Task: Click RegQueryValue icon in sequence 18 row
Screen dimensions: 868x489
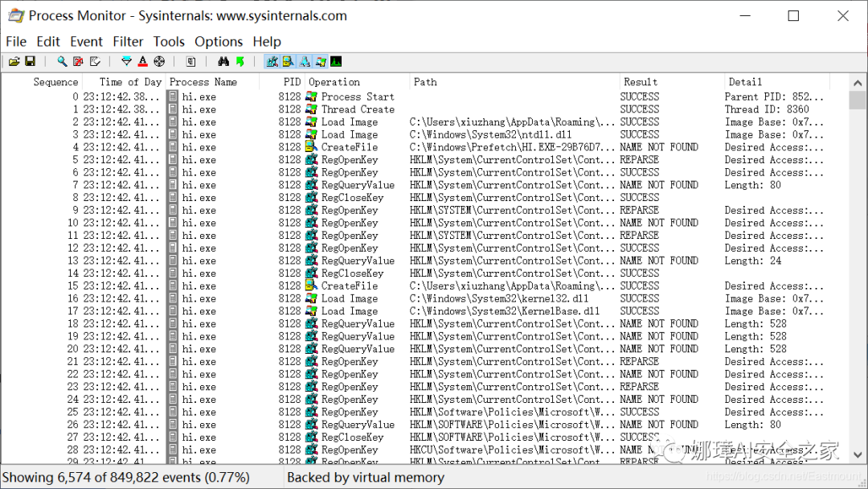Action: (312, 324)
